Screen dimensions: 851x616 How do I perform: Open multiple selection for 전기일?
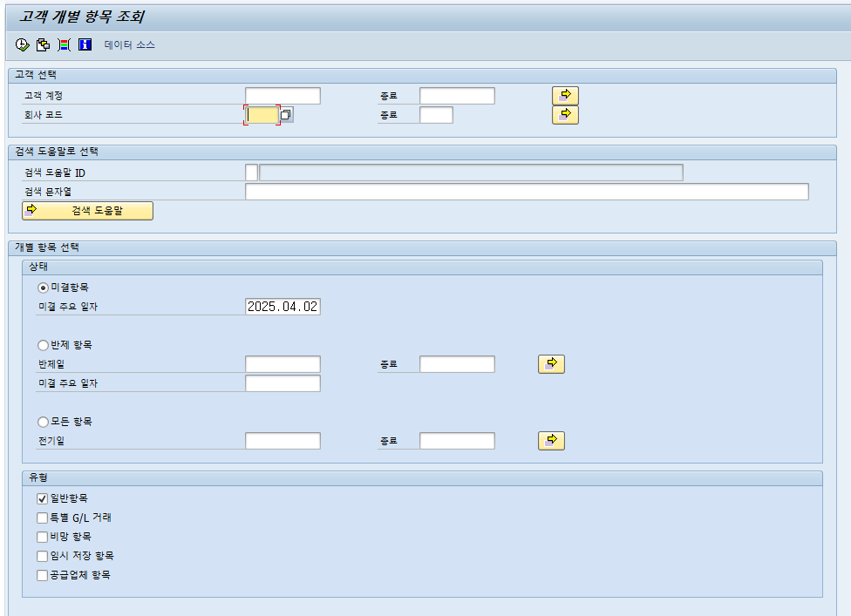[x=551, y=441]
